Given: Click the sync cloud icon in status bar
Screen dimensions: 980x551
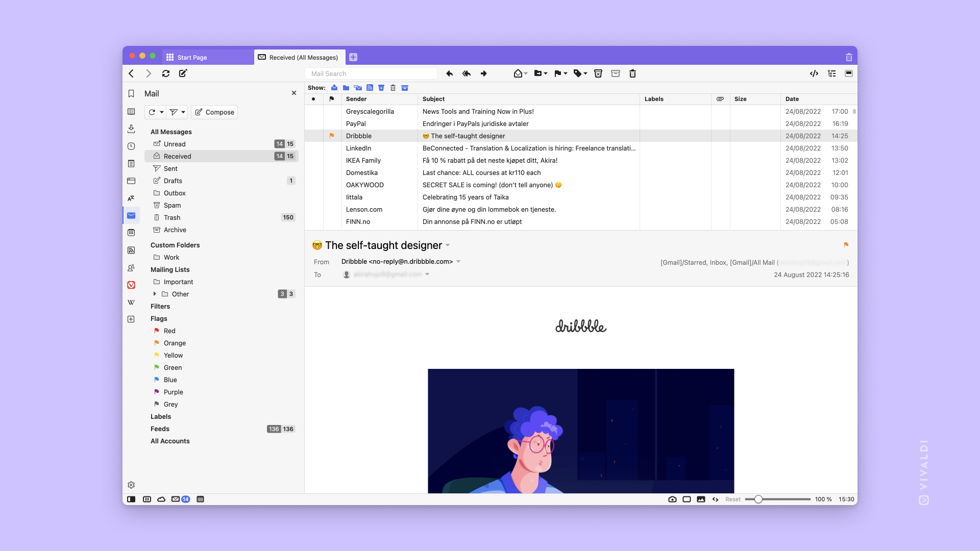Looking at the screenshot, I should (161, 499).
